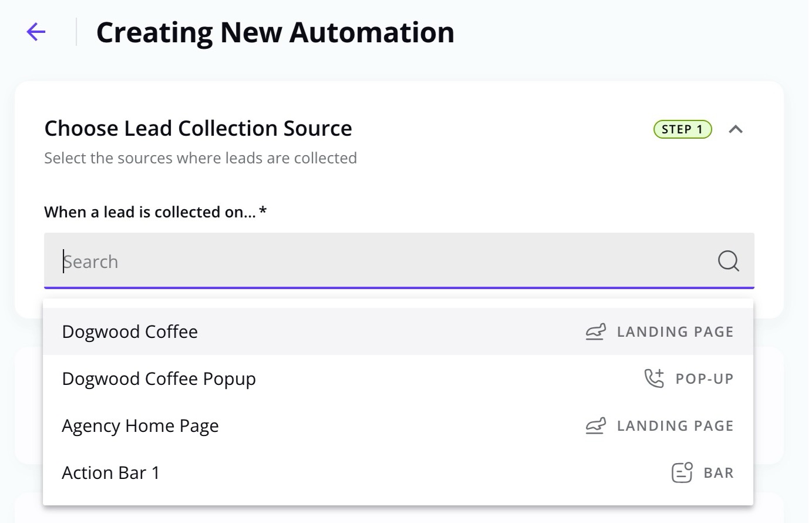Click landing page icon beside Agency Home Page

coord(595,426)
